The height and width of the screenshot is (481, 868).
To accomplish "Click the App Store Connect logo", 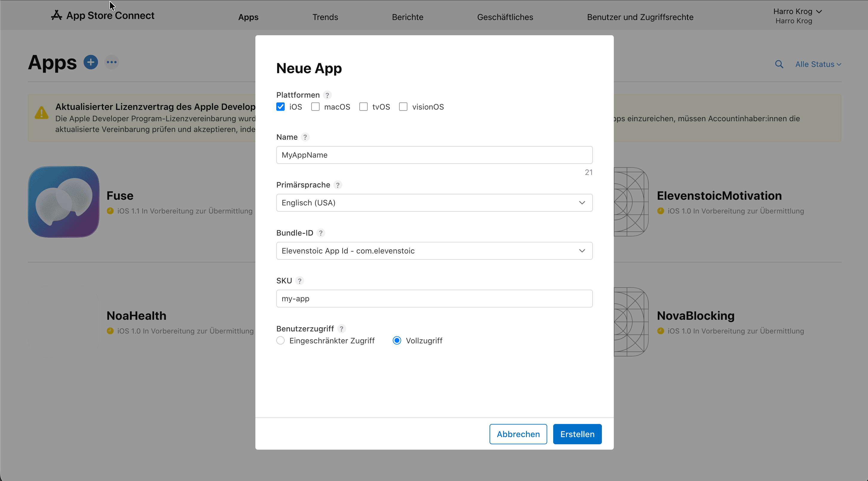I will pos(102,16).
